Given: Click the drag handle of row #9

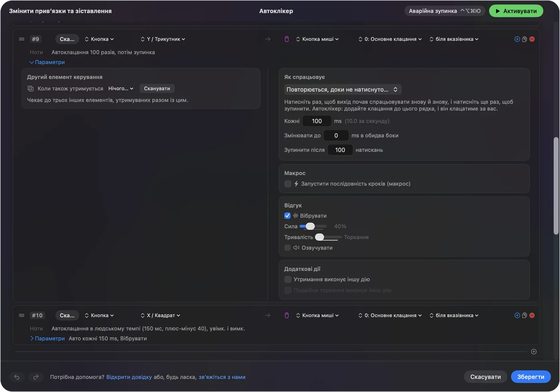Looking at the screenshot, I should coord(22,39).
